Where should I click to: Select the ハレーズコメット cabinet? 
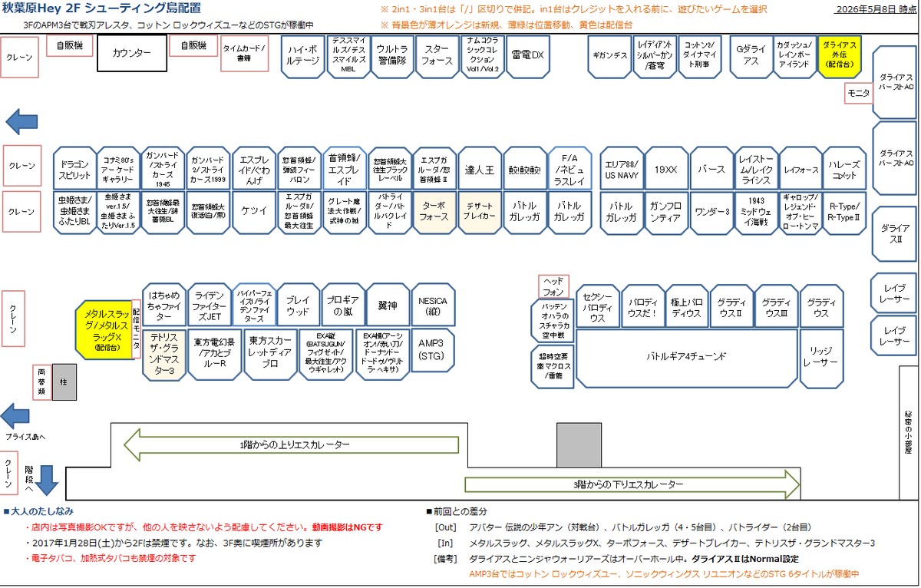pyautogui.click(x=845, y=169)
